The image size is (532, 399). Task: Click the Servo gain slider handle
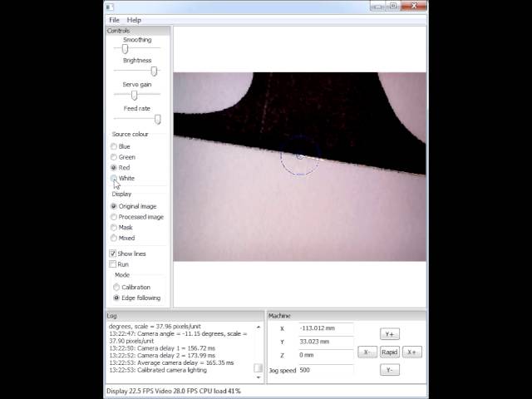pos(135,96)
